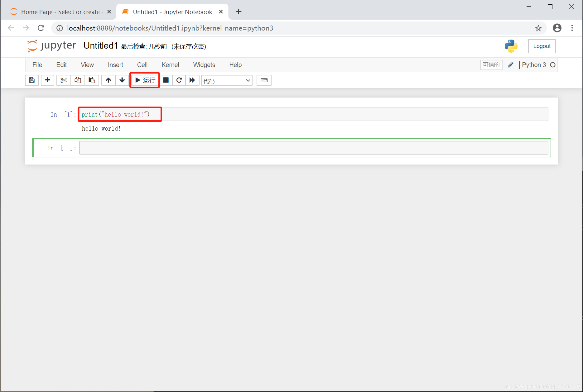The height and width of the screenshot is (392, 583).
Task: Restart the kernel with the circular arrow icon
Action: coord(179,80)
